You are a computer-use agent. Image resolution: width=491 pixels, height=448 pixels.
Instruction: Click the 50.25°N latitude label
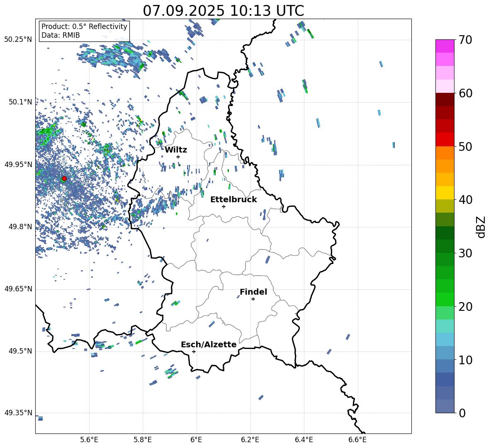(x=18, y=40)
